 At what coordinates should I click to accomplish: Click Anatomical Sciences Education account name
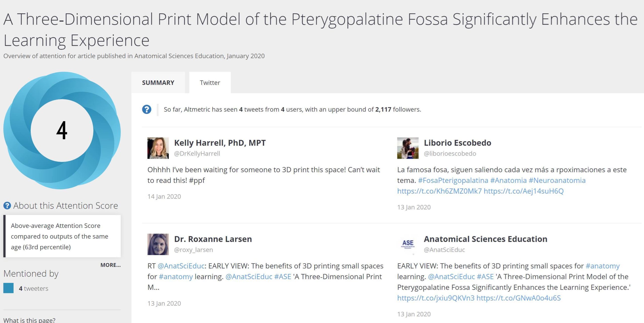(485, 239)
